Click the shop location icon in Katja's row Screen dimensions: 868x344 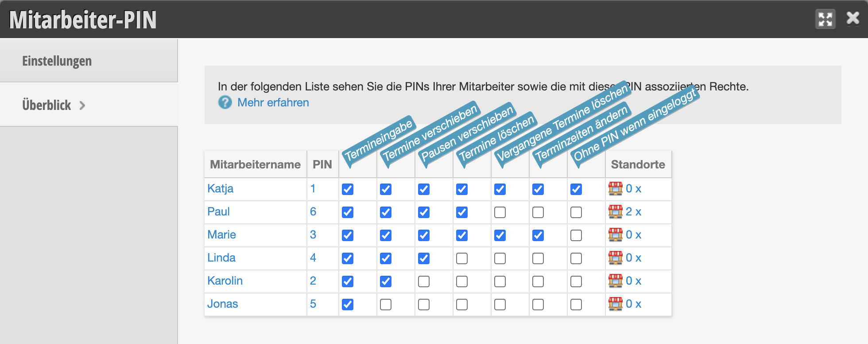pyautogui.click(x=615, y=188)
